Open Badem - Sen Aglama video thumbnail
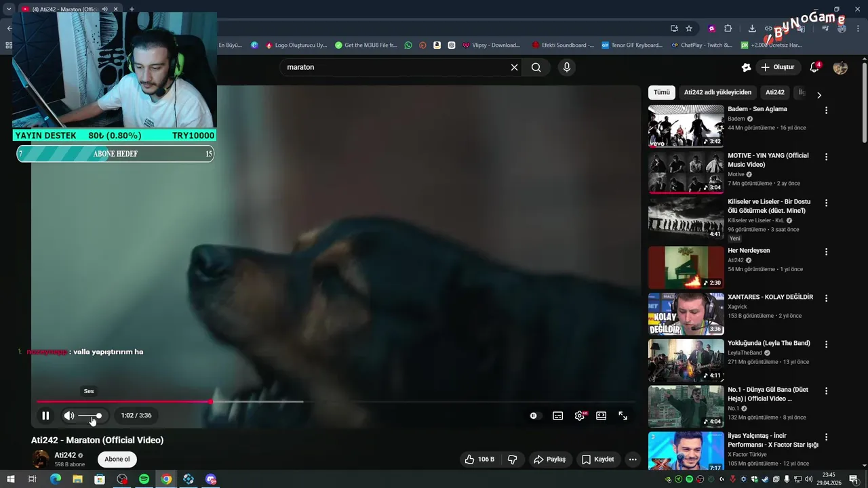 pos(686,126)
